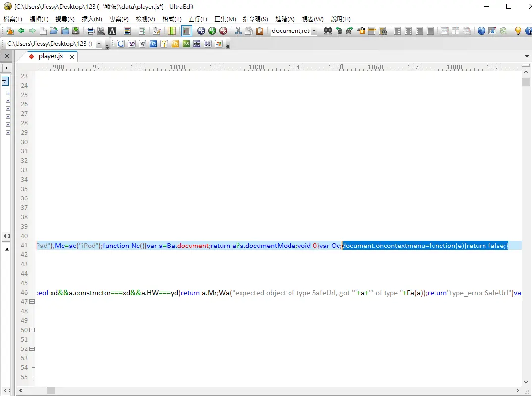Close the player.js tab

(71, 57)
